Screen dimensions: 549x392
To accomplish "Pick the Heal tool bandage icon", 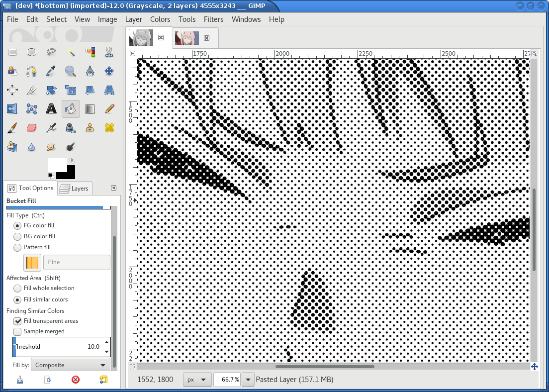I will click(x=109, y=128).
